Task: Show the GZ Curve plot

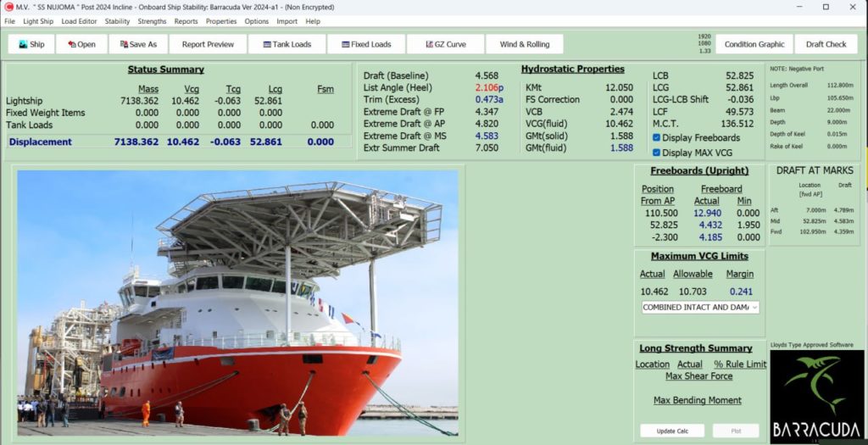Action: pos(446,44)
